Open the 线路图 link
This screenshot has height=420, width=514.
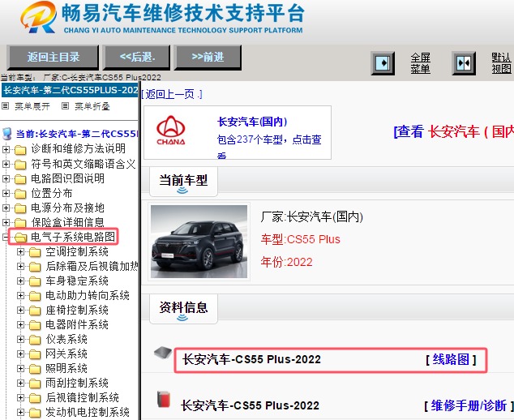coord(451,360)
